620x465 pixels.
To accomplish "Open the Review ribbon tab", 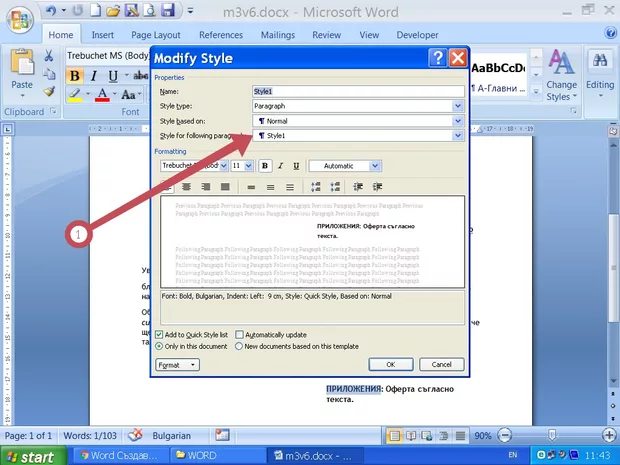I will point(326,35).
